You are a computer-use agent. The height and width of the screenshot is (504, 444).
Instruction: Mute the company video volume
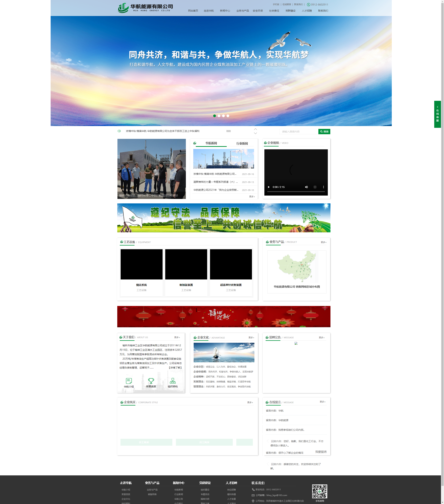pyautogui.click(x=306, y=187)
